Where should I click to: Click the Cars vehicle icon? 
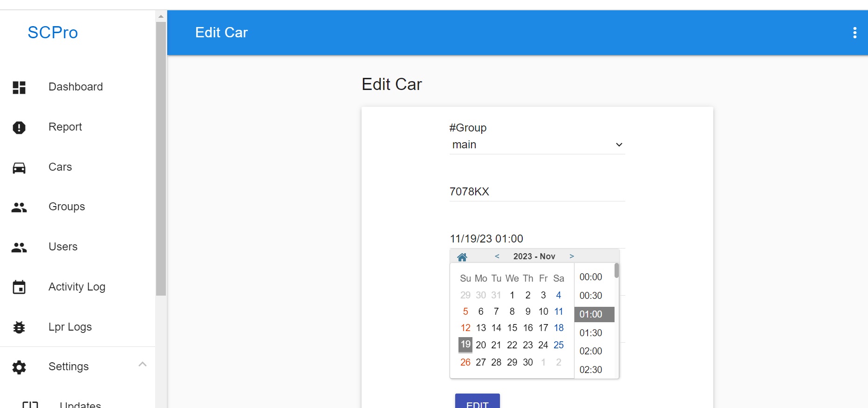19,167
